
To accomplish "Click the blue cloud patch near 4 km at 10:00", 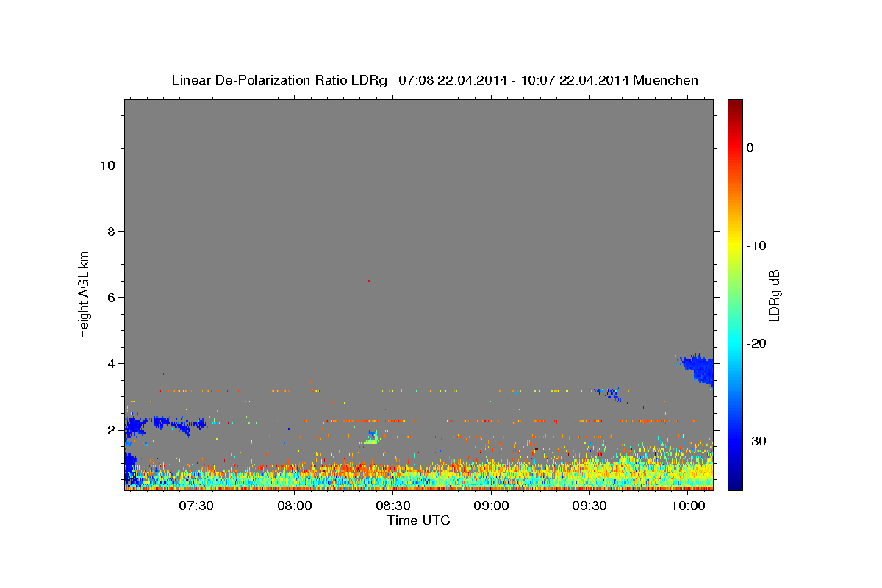I will tap(698, 367).
